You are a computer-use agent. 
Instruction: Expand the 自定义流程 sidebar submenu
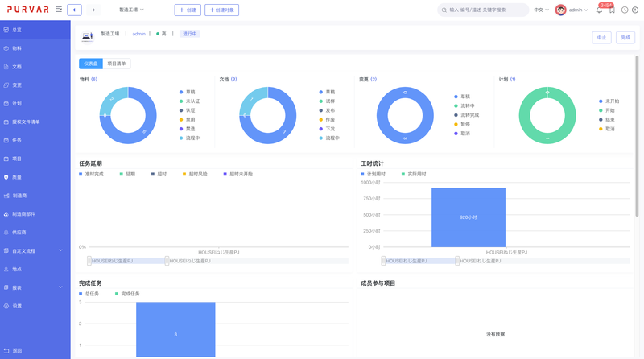(x=35, y=250)
